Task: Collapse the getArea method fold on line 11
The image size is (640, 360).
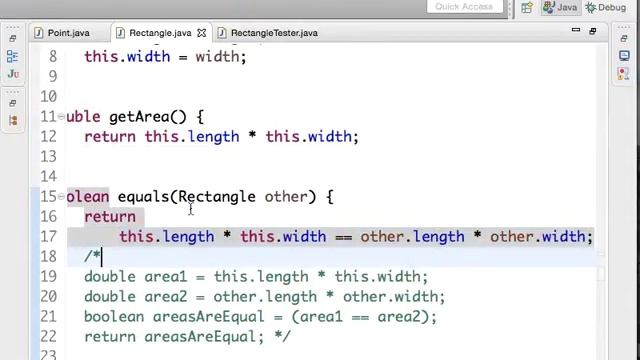Action: pos(61,117)
